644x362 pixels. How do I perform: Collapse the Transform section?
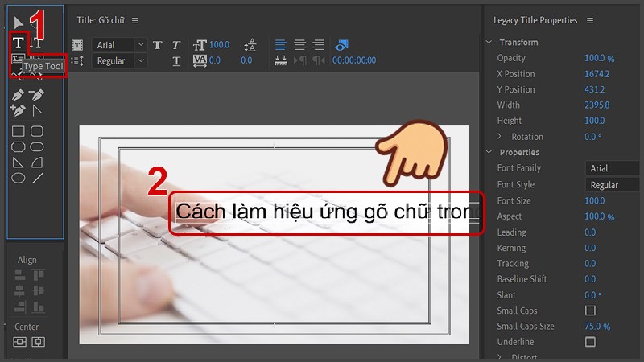489,42
